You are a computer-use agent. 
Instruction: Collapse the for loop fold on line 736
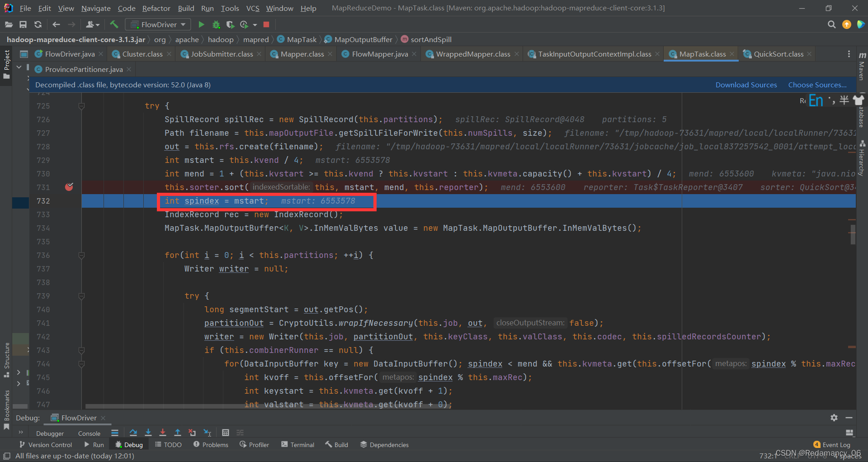pos(82,255)
